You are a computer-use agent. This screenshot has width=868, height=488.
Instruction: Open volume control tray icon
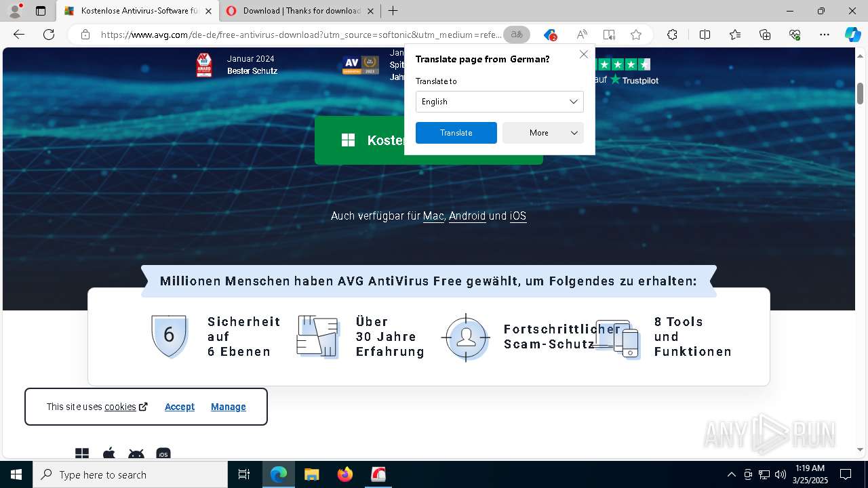pyautogui.click(x=781, y=474)
